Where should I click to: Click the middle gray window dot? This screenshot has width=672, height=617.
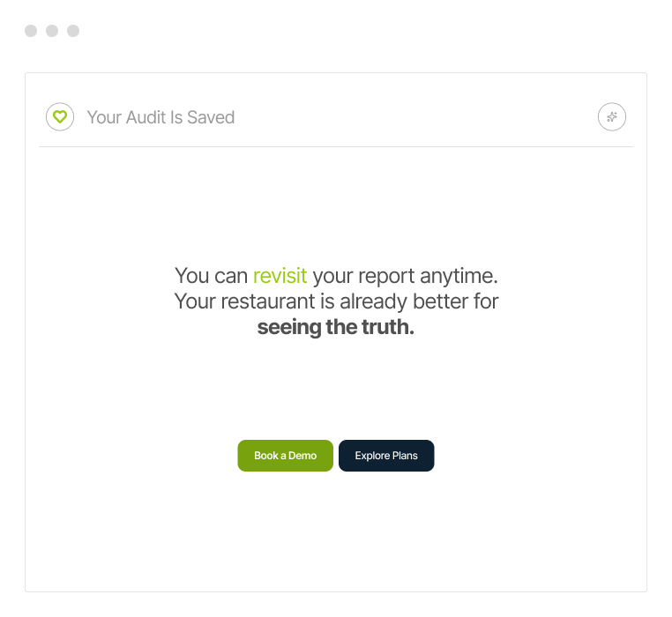(x=52, y=31)
